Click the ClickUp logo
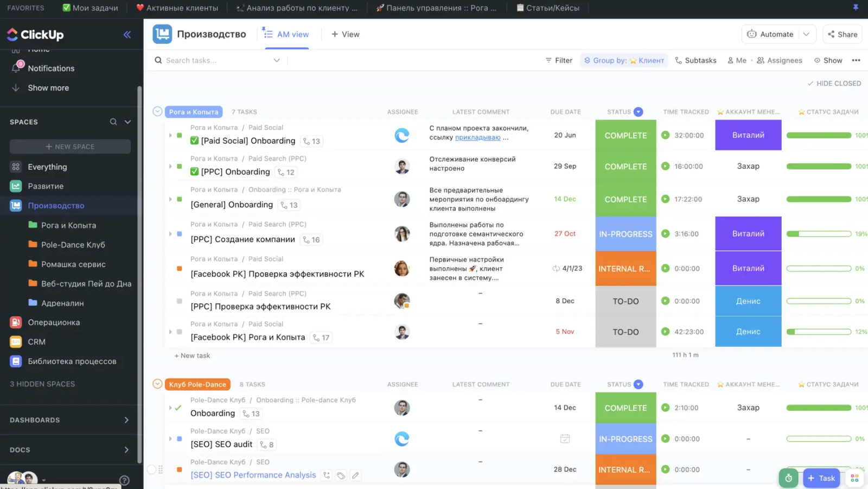868x489 pixels. click(x=35, y=35)
